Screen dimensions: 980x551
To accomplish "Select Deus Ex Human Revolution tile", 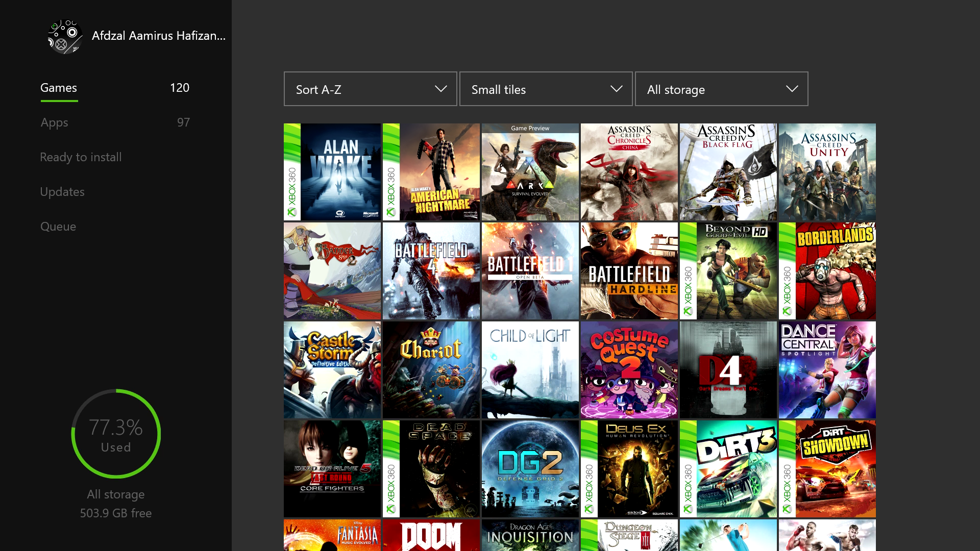I will coord(629,469).
